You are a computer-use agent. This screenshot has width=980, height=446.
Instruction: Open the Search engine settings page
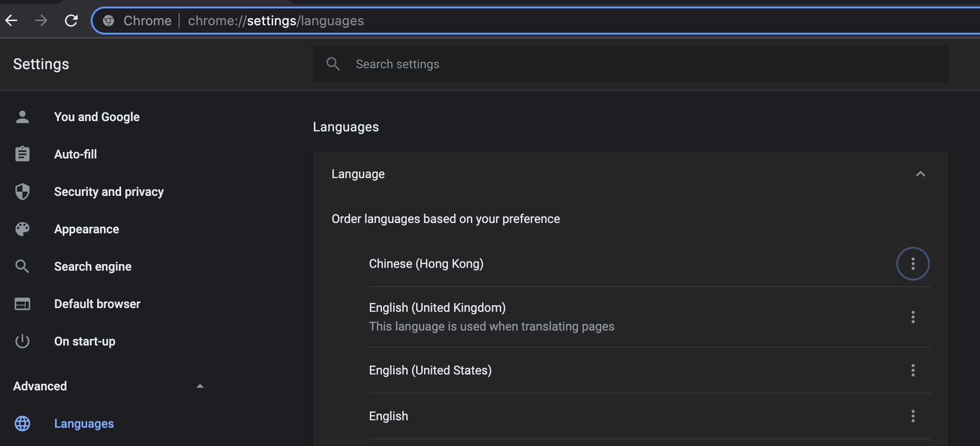[93, 266]
